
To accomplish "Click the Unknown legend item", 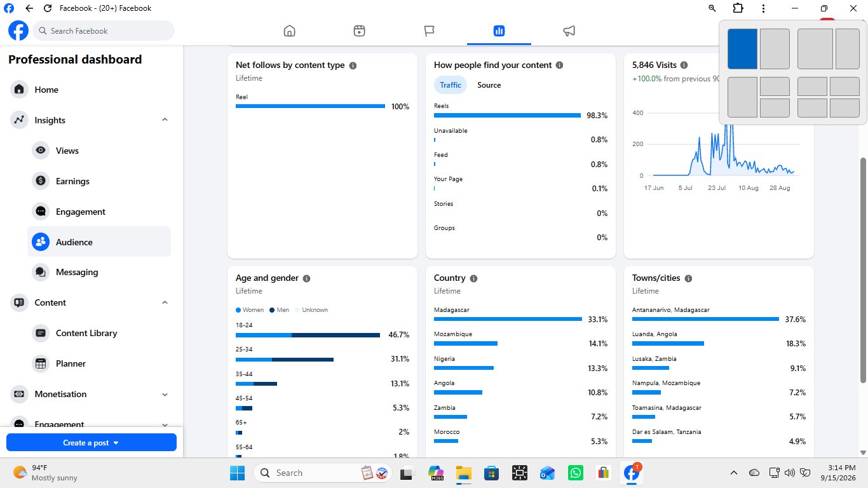I will [x=311, y=310].
